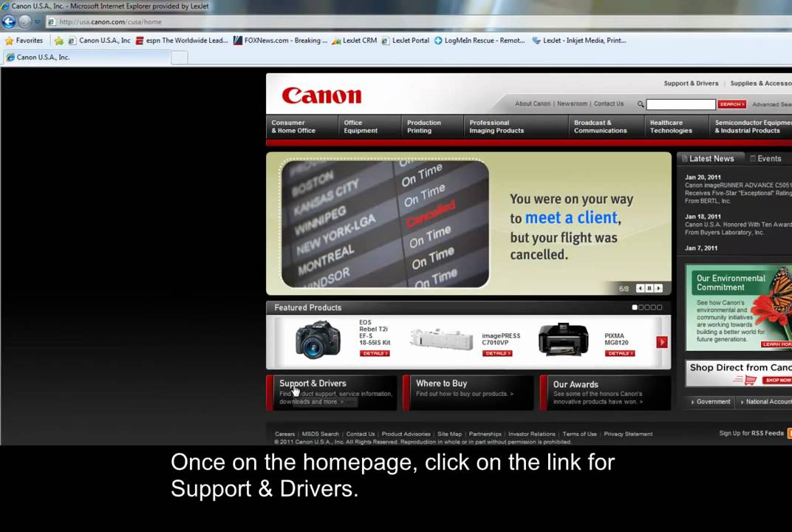This screenshot has height=532, width=792.
Task: Click DETAILS under imagePRESS C7010VP
Action: click(497, 353)
